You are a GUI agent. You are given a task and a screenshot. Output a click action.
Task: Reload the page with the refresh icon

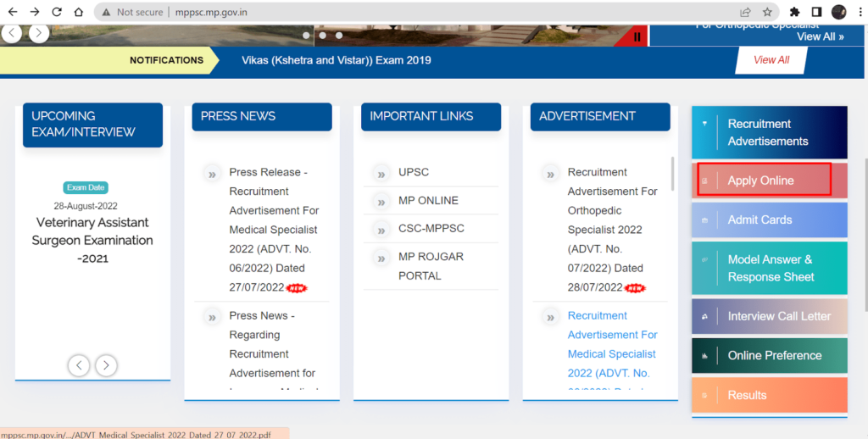(x=57, y=13)
